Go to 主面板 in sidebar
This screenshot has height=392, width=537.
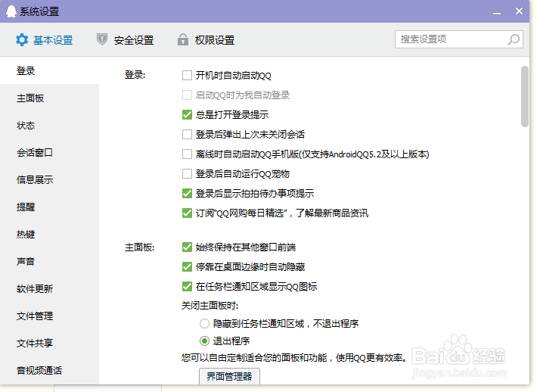click(x=49, y=98)
